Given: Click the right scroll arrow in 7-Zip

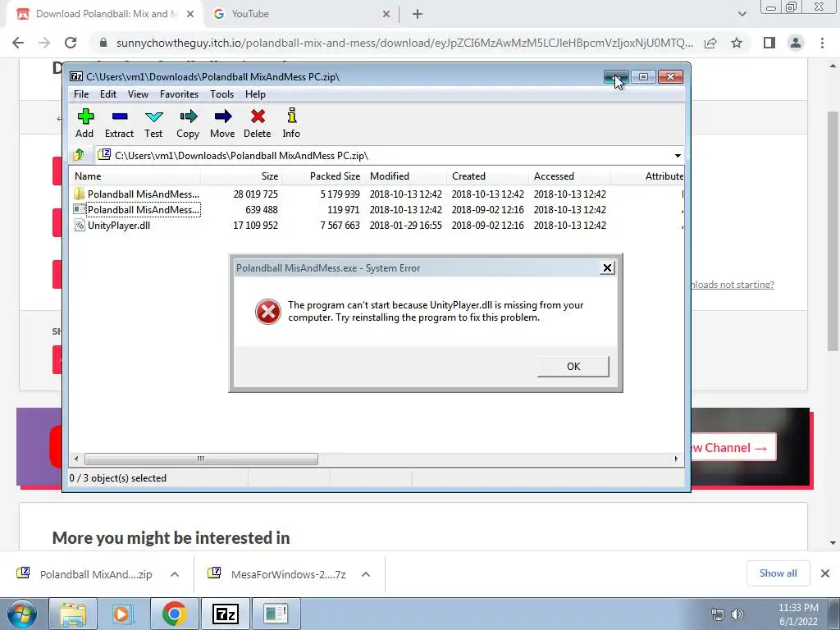Looking at the screenshot, I should [676, 459].
